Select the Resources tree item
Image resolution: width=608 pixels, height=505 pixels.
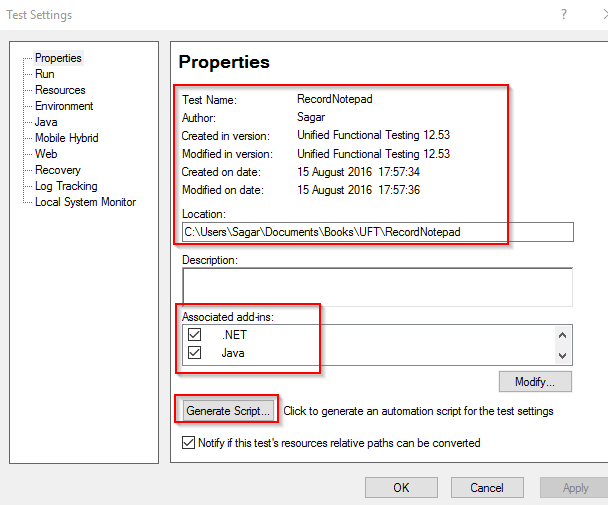tap(60, 90)
